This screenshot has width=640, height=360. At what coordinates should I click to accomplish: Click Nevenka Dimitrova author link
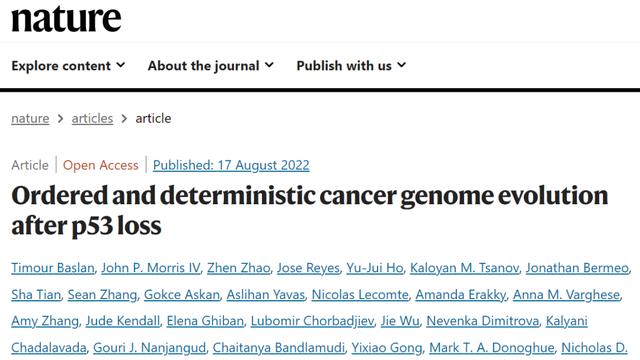[483, 321]
